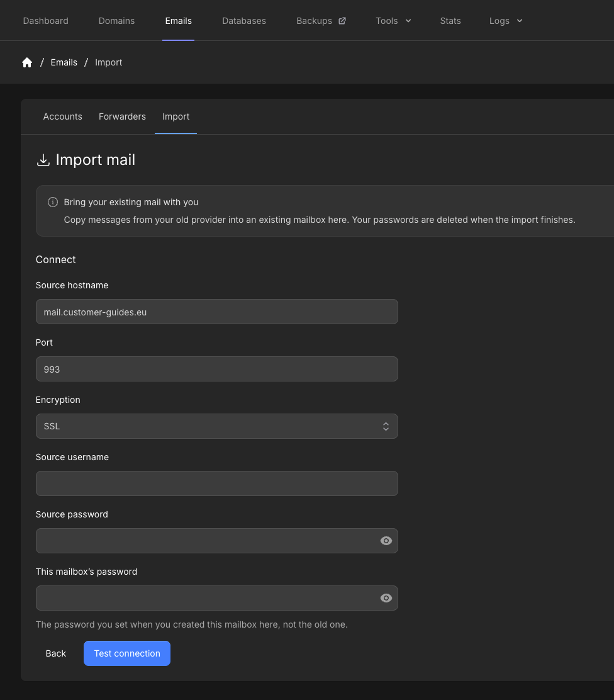Open the Dashboard nav item
This screenshot has width=614, height=700.
pyautogui.click(x=45, y=21)
